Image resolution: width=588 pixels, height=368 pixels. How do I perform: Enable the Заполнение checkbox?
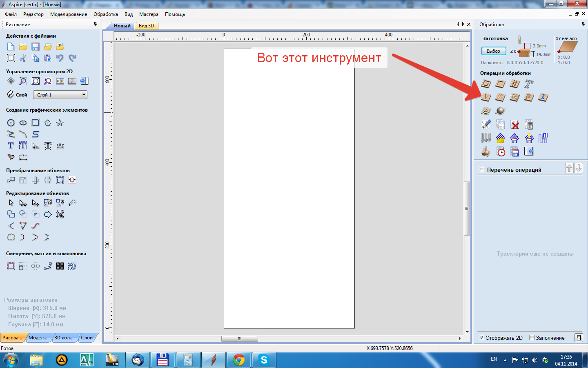coord(532,338)
